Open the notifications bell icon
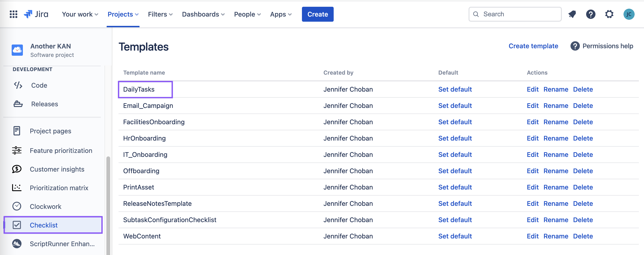 (572, 14)
